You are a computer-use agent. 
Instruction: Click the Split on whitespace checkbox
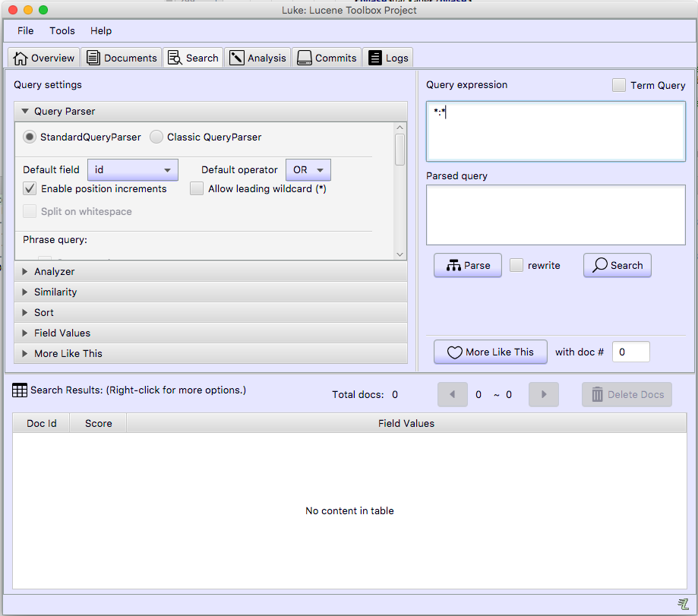(30, 211)
